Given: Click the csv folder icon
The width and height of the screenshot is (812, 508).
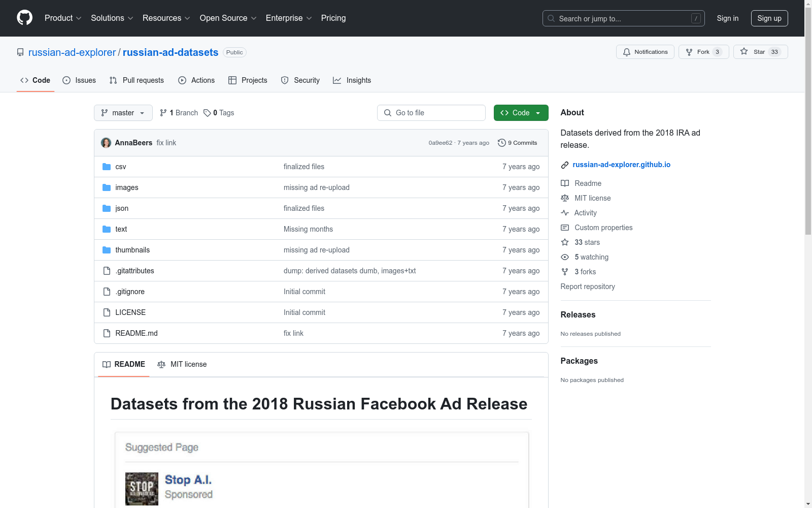Looking at the screenshot, I should (x=107, y=167).
